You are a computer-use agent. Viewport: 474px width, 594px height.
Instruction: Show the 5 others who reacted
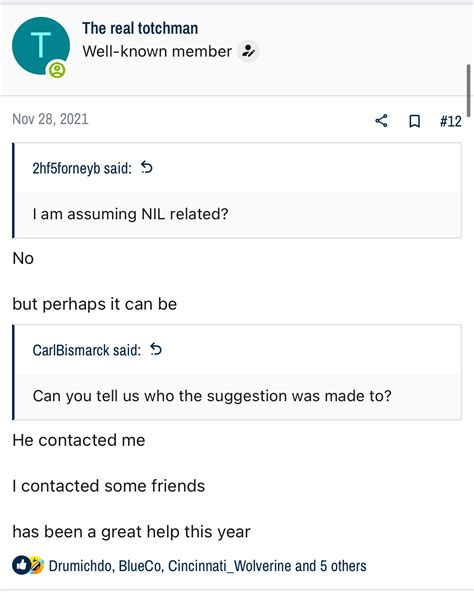343,566
